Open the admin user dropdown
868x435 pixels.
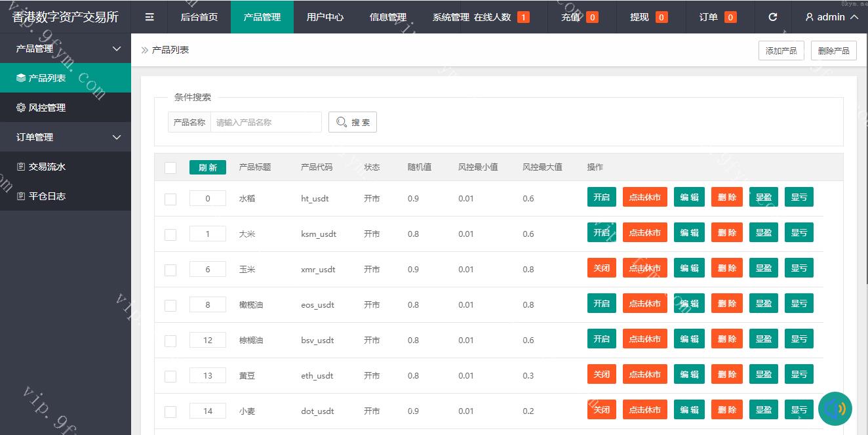(x=831, y=17)
